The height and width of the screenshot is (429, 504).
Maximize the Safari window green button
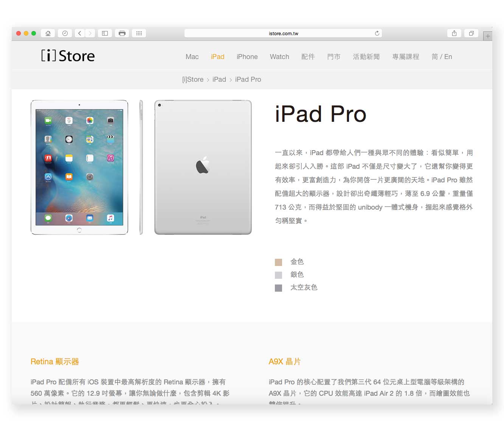pyautogui.click(x=34, y=33)
